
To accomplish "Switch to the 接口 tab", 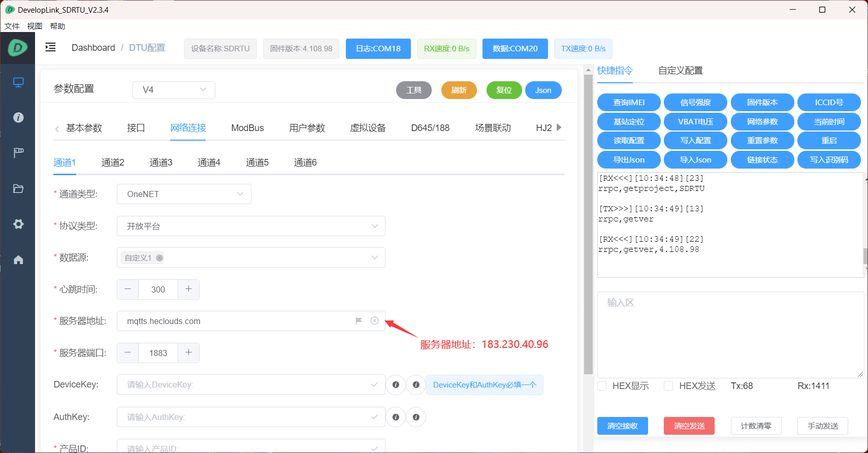I will [136, 128].
